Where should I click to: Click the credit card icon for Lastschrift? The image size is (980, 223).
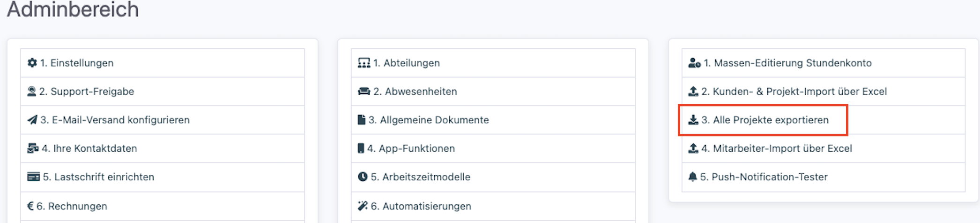pos(33,177)
